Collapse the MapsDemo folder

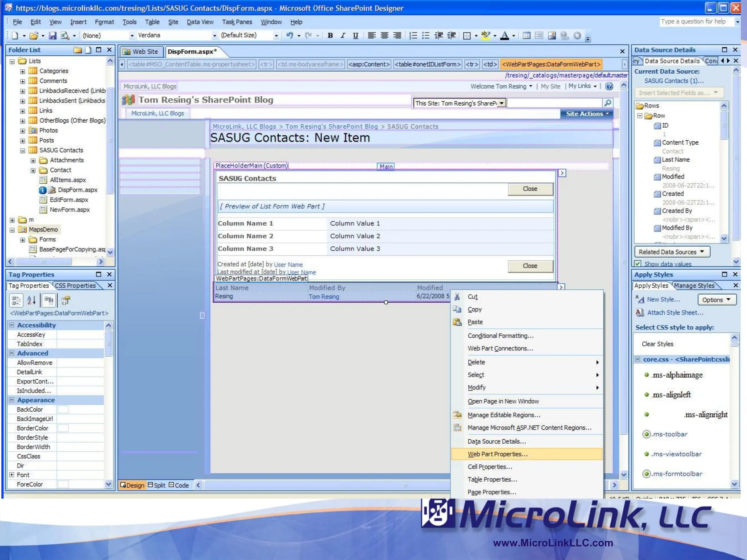coord(12,230)
